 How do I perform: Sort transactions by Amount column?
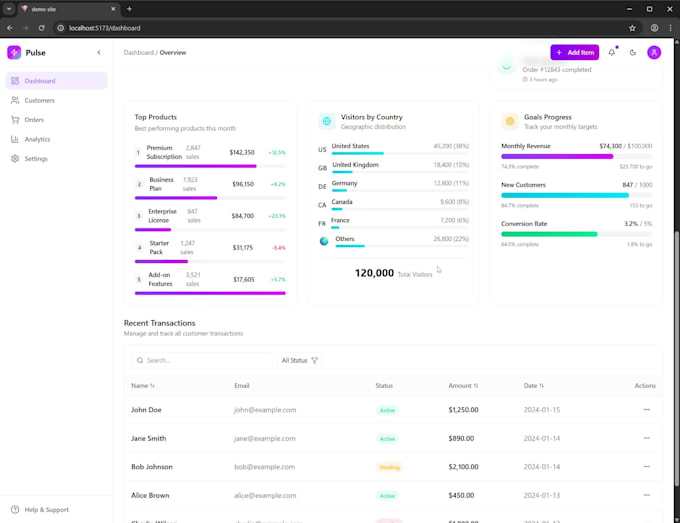pos(463,386)
